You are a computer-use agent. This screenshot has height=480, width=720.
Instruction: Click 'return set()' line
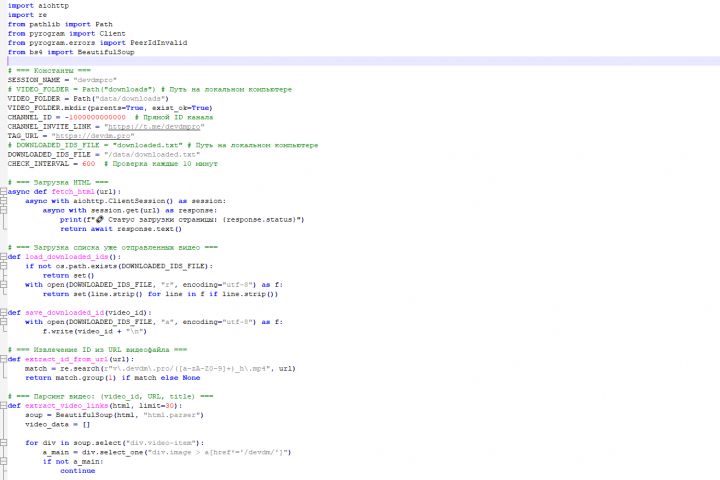point(68,276)
